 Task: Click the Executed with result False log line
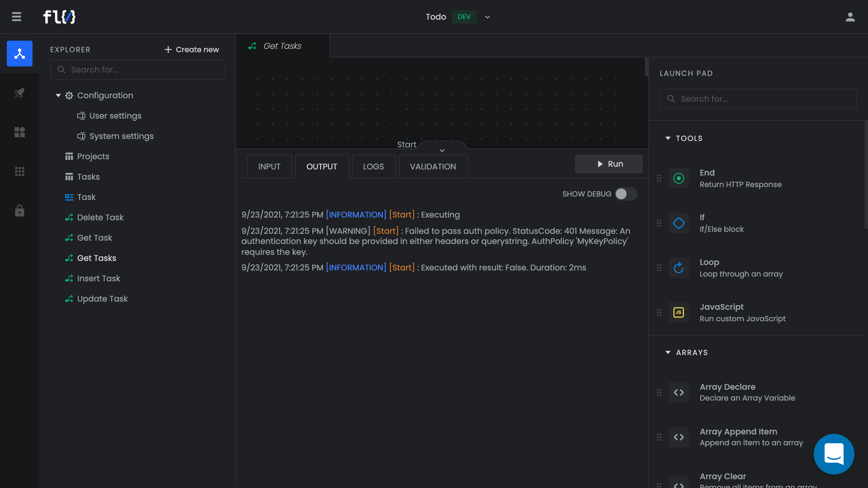(414, 268)
